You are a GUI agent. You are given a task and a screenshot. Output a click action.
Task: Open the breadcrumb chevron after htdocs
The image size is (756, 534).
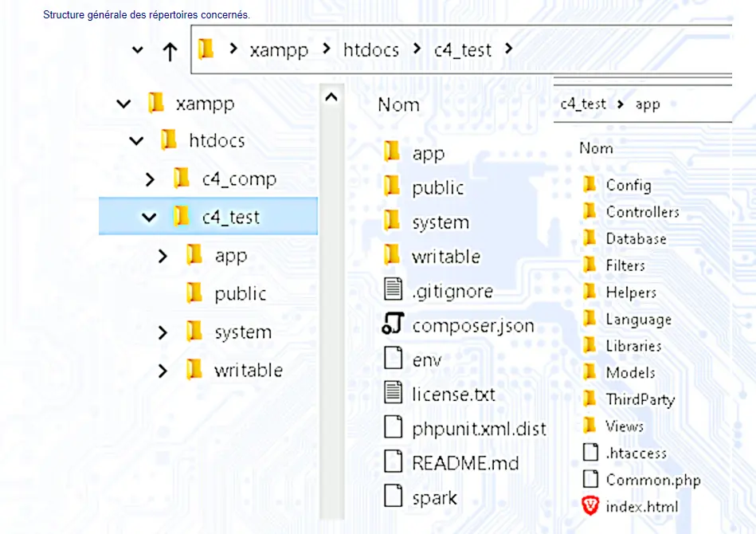coord(417,49)
